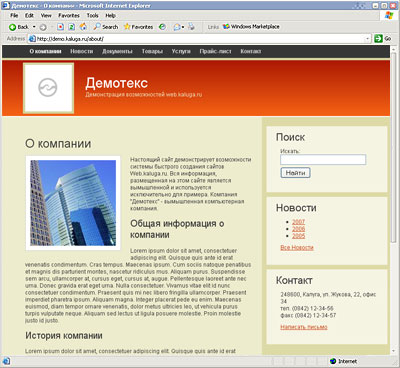Select the О компании nav tab
The height and width of the screenshot is (368, 400).
45,51
